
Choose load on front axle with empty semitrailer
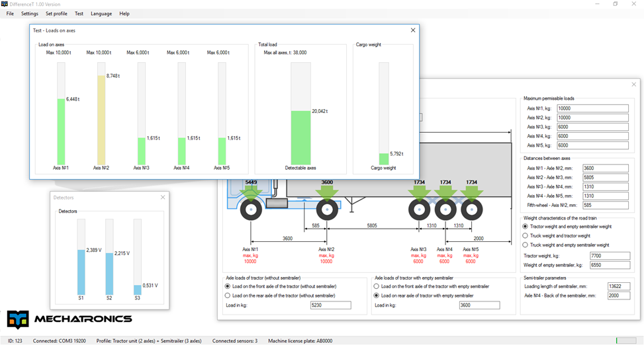point(377,286)
